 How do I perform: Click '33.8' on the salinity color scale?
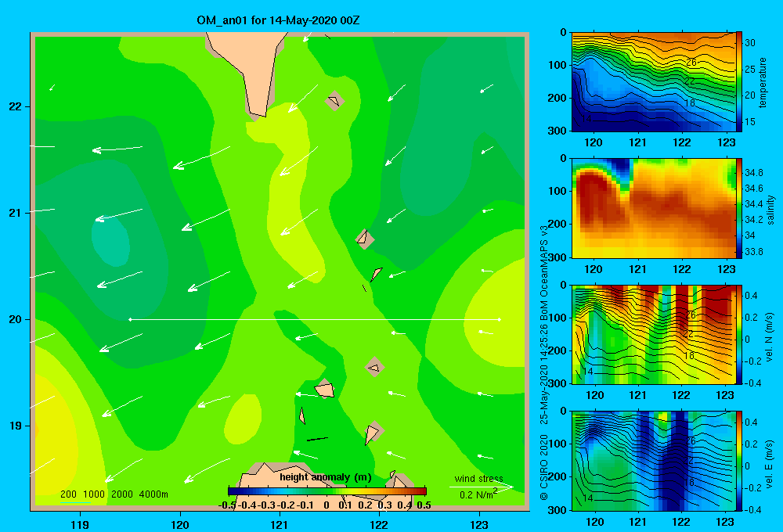point(753,252)
